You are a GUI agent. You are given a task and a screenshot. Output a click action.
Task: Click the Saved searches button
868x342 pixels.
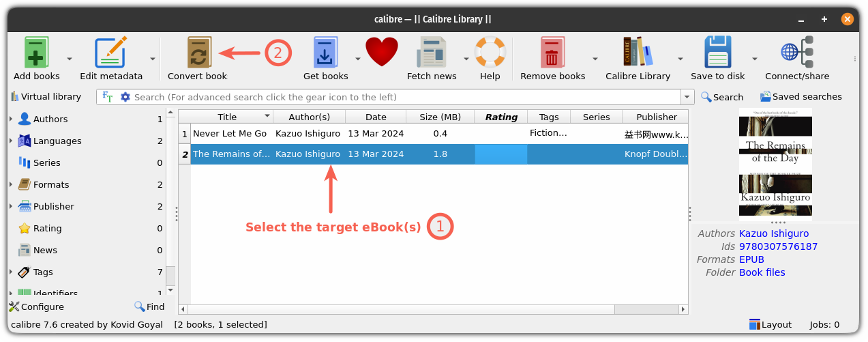pos(800,97)
